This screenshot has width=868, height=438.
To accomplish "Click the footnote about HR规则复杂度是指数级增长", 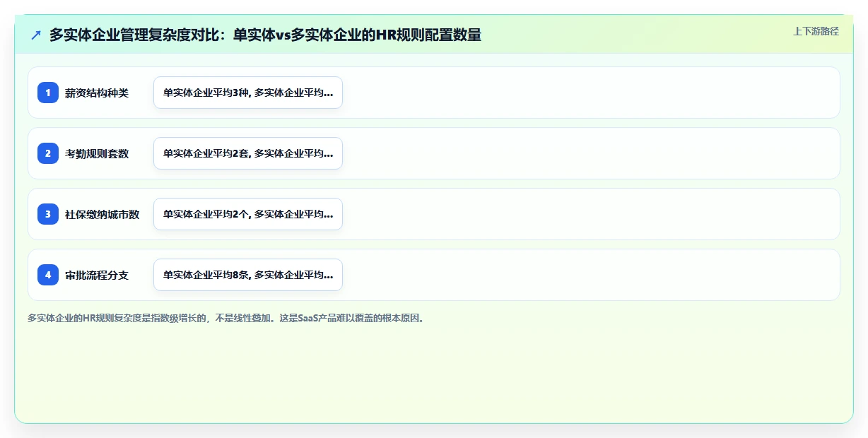I will coord(228,318).
